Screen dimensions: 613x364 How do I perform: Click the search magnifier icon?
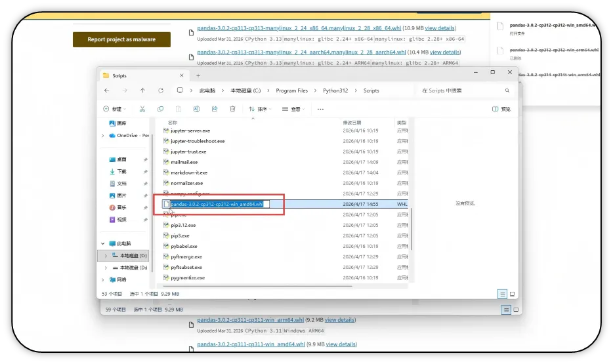(507, 91)
